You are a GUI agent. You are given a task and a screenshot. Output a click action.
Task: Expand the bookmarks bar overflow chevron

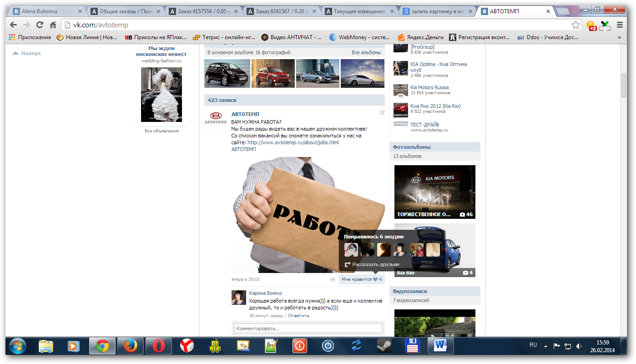(x=619, y=38)
